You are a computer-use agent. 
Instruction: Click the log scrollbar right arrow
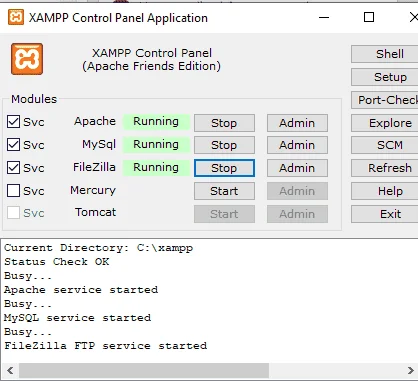pos(410,370)
